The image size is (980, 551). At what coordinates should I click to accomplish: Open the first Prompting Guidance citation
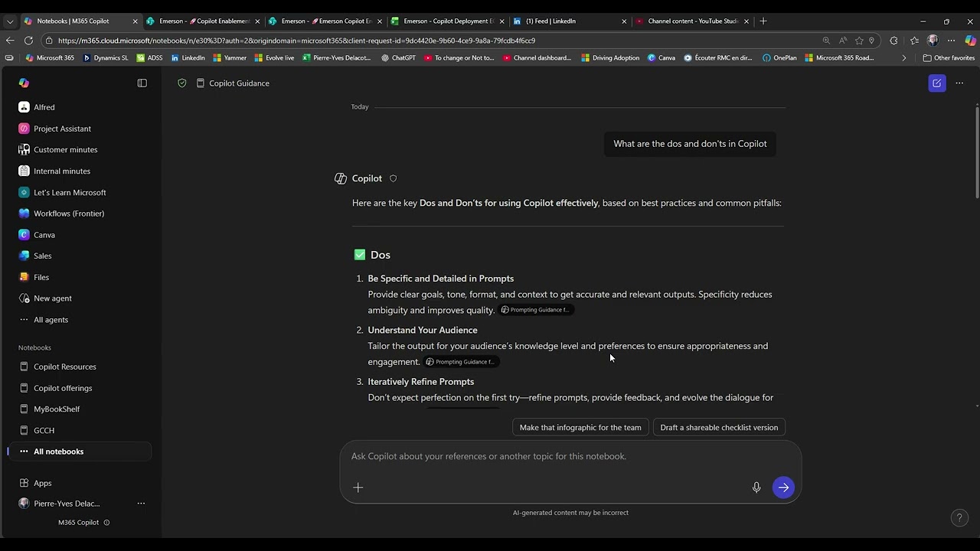[535, 310]
